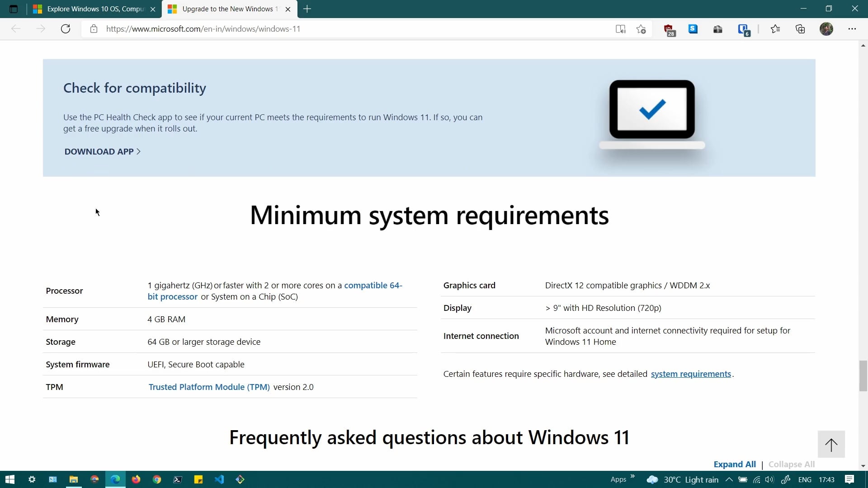Screen dimensions: 868x488
Task: Toggle the address bar URL field
Action: pyautogui.click(x=203, y=28)
